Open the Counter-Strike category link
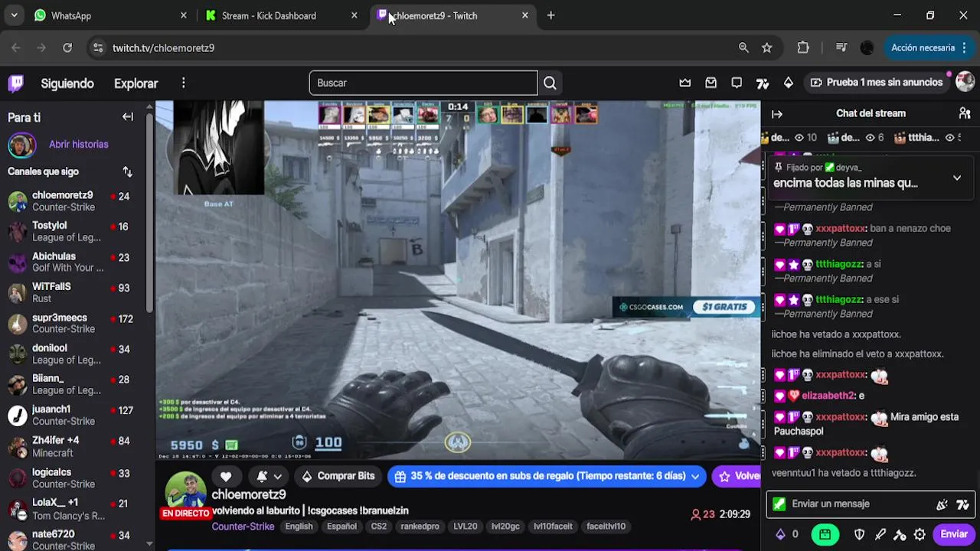Screen dimensions: 980x551 click(243, 527)
